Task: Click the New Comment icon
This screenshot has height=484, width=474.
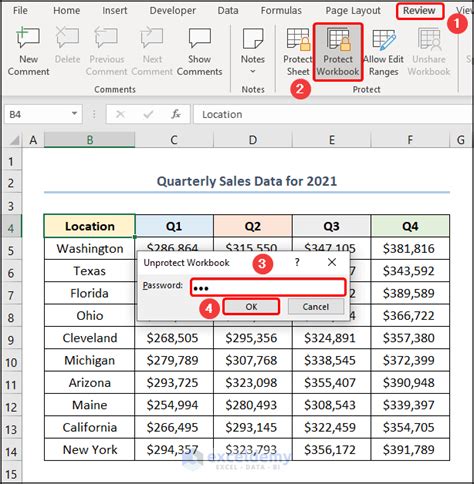Action: pyautogui.click(x=28, y=38)
